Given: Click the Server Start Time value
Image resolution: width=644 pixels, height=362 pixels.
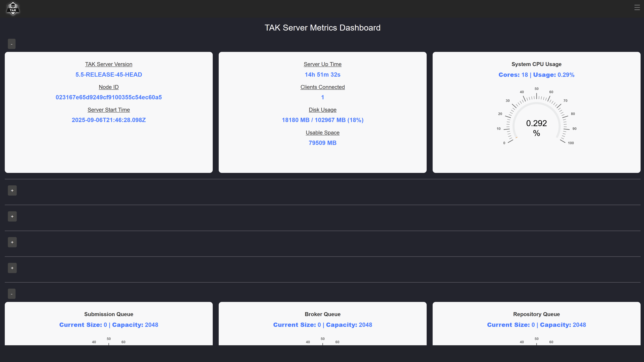Looking at the screenshot, I should coord(109,120).
